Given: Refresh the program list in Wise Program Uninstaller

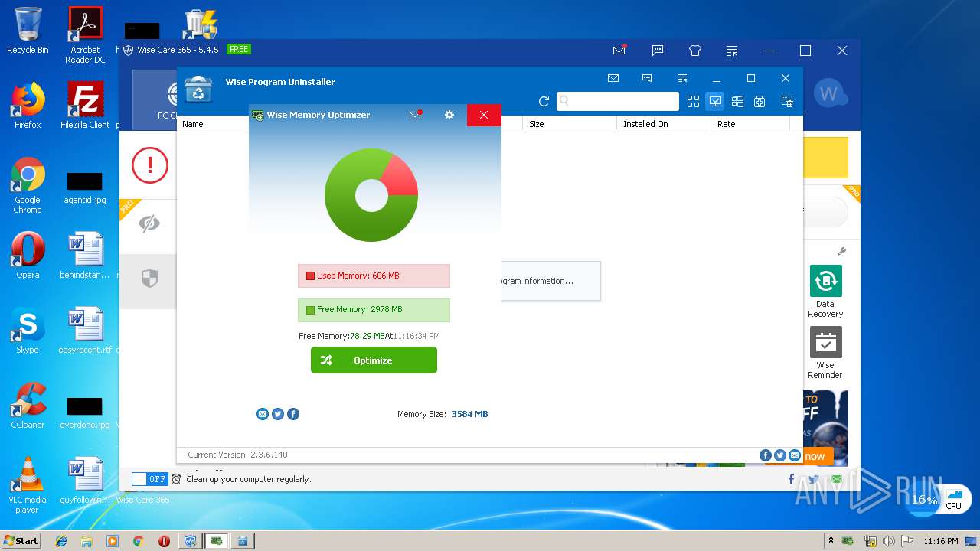Looking at the screenshot, I should (x=544, y=101).
